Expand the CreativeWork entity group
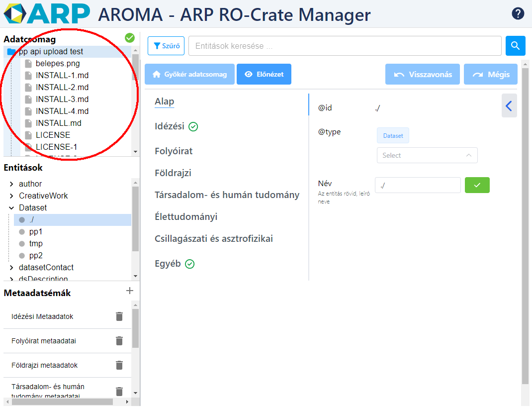The width and height of the screenshot is (532, 407). (x=11, y=196)
